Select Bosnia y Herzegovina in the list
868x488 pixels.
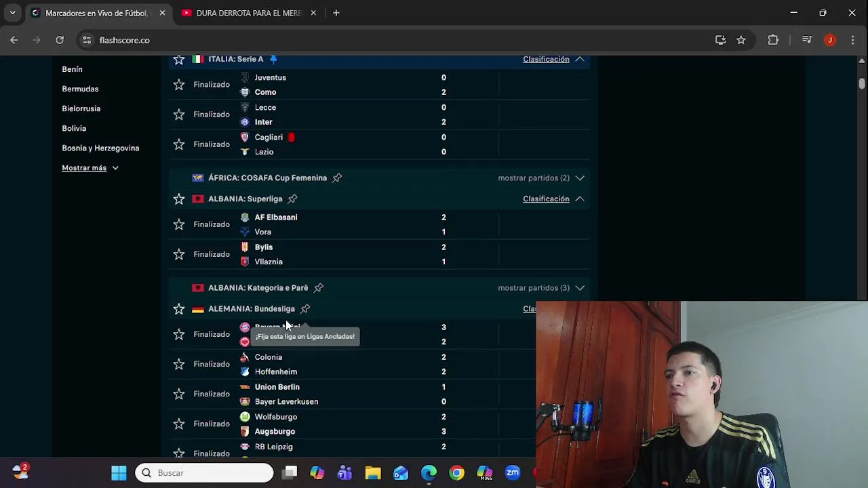coord(100,148)
